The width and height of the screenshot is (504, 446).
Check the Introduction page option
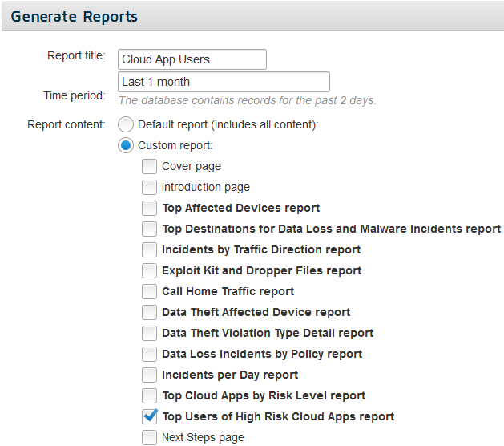tap(150, 187)
